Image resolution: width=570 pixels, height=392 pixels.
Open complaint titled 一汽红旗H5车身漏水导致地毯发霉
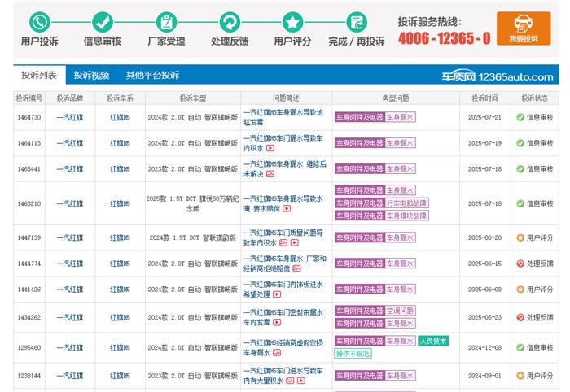(x=283, y=117)
